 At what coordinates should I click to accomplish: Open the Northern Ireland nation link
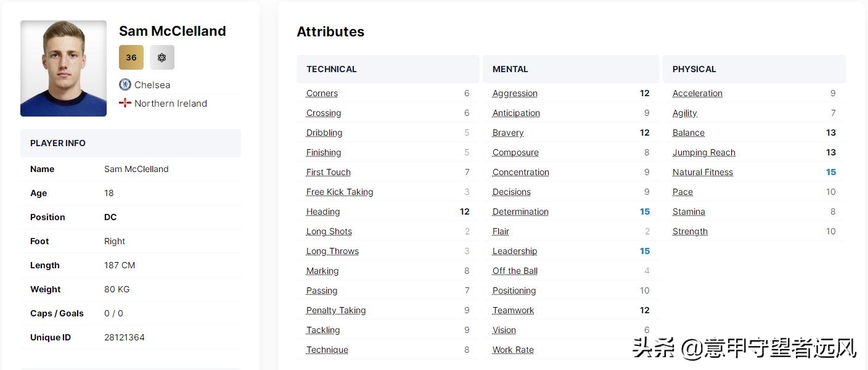click(x=171, y=104)
